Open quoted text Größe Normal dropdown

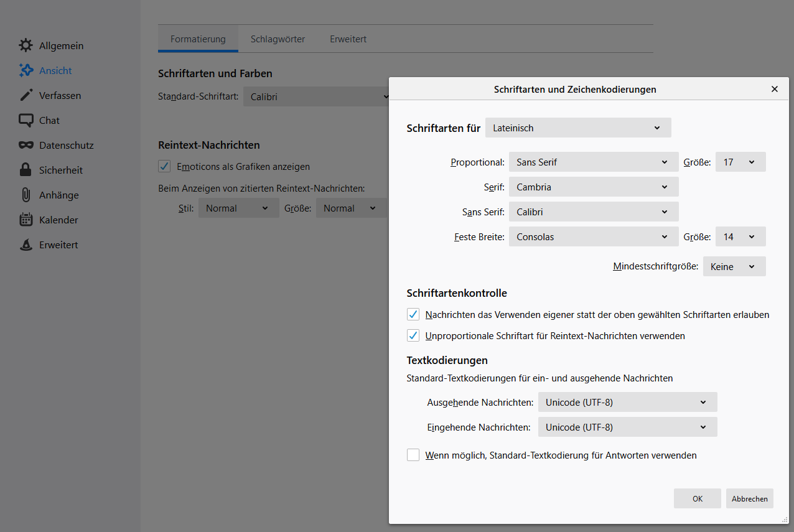[x=351, y=208]
